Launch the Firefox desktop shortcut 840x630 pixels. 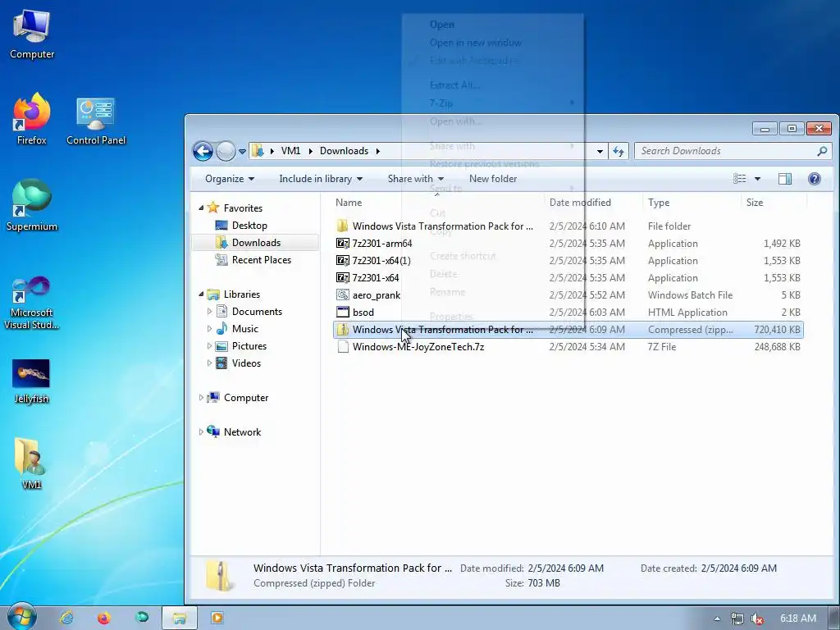pos(32,119)
